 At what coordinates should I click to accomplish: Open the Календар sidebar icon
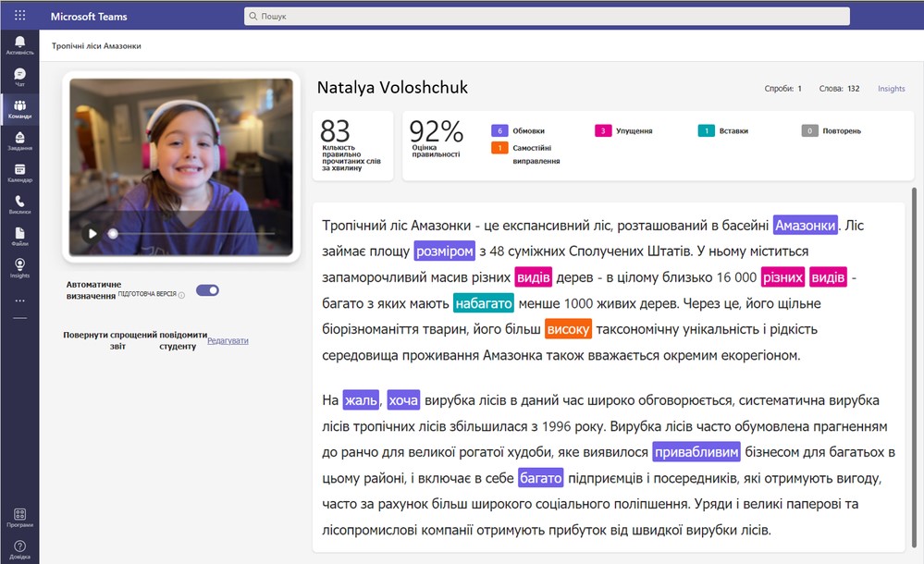(x=19, y=173)
